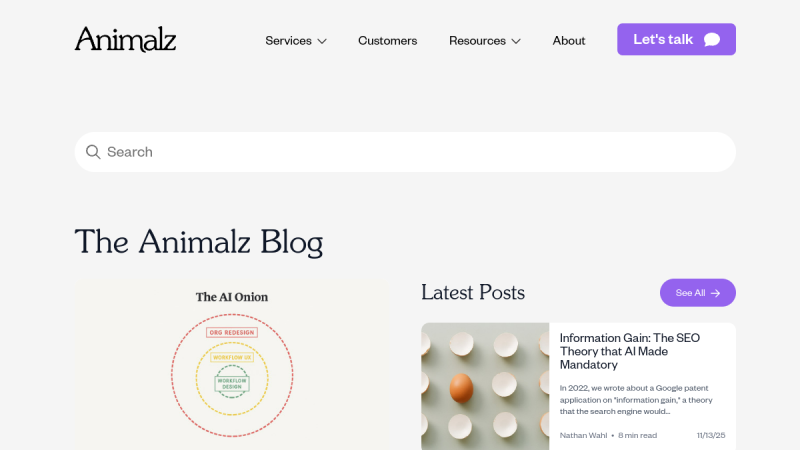Open the Services menu label
The width and height of the screenshot is (800, 450).
click(x=287, y=41)
